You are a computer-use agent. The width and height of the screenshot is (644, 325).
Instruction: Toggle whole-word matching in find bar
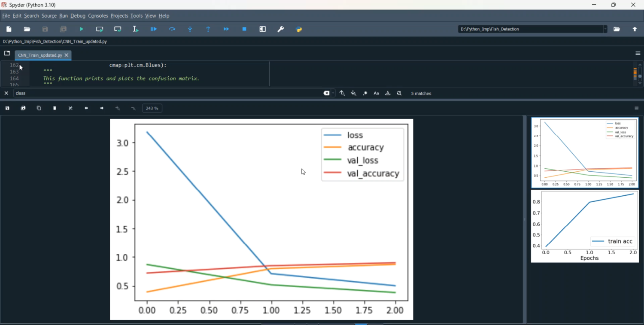click(388, 93)
